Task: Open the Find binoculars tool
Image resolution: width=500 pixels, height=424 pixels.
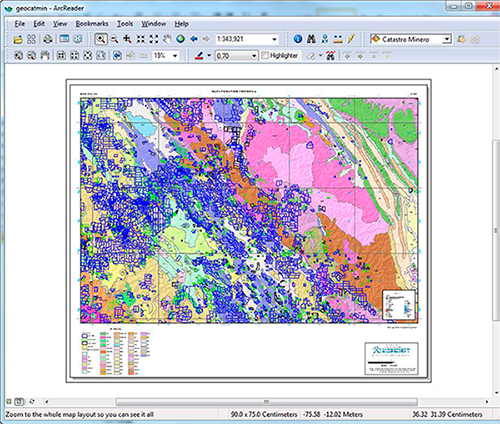Action: [x=311, y=39]
